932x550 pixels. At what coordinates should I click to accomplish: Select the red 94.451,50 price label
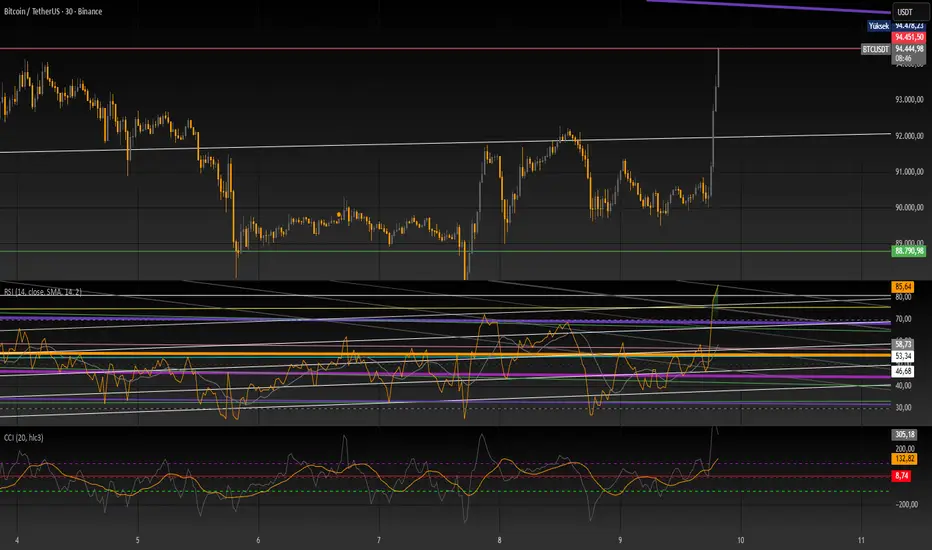coord(908,37)
